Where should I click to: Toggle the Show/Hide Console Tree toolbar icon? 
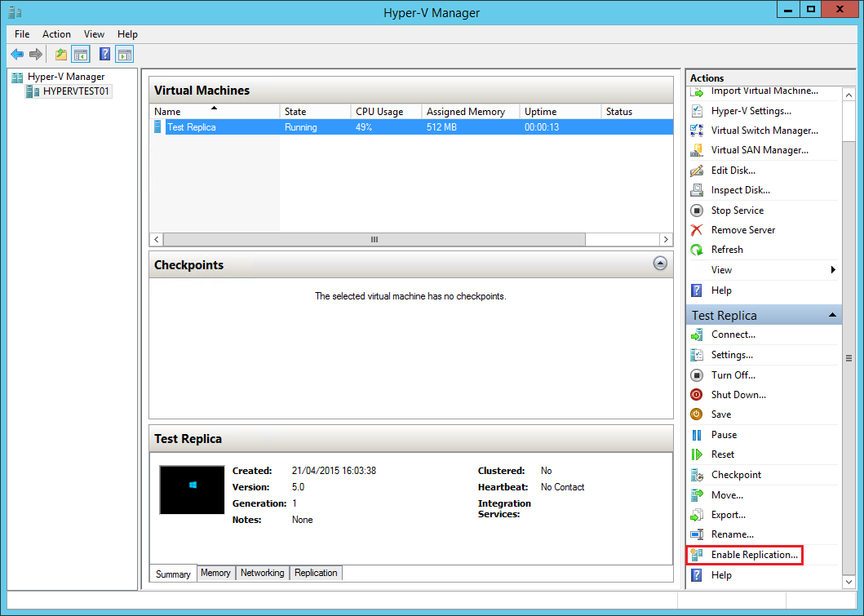tap(81, 54)
